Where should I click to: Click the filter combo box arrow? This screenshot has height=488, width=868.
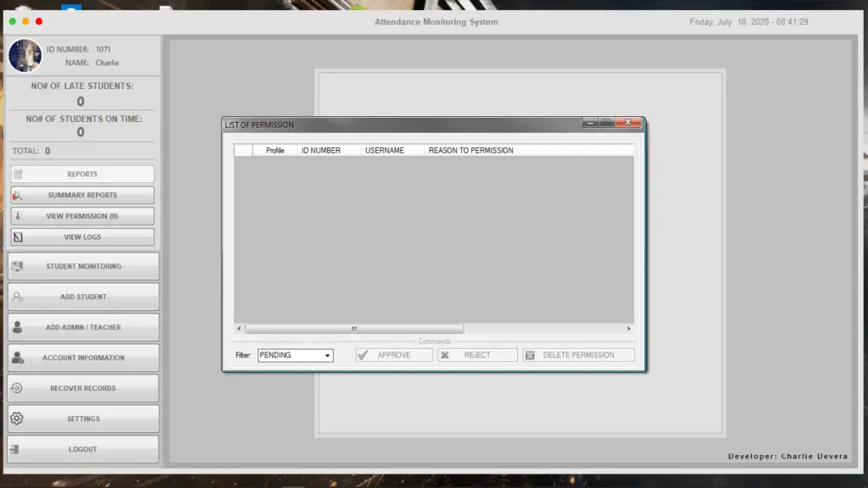point(327,355)
